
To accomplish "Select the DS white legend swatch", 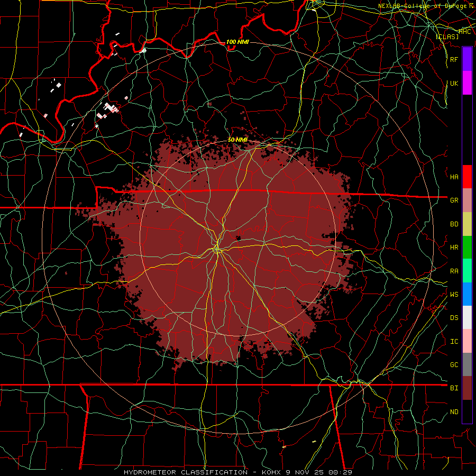I will pyautogui.click(x=467, y=317).
